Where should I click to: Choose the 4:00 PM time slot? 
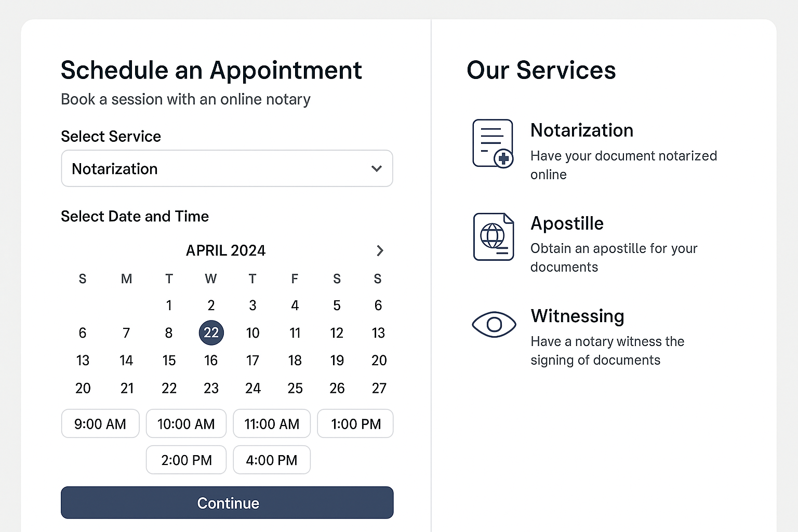(272, 460)
